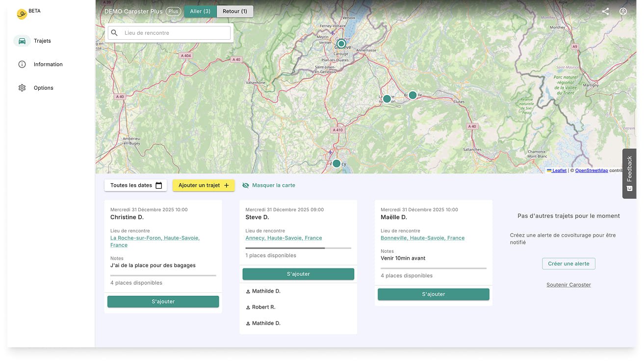The image size is (644, 362).
Task: Click note 'Venir 10min avant'
Action: (403, 258)
